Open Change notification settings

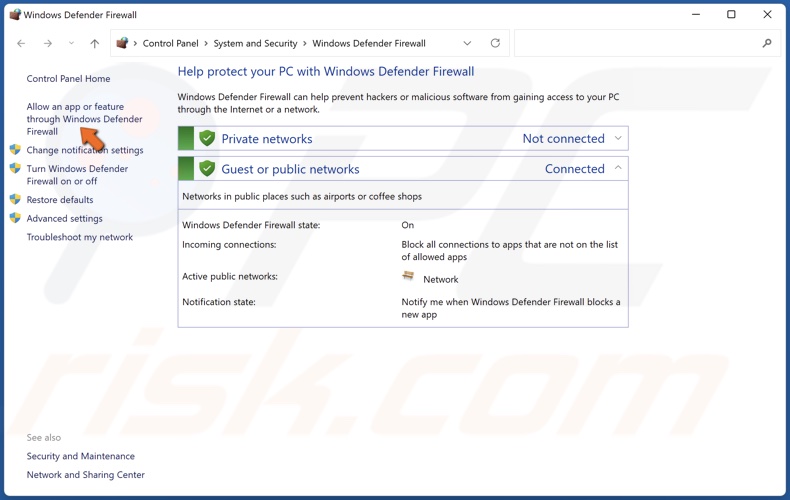point(85,150)
